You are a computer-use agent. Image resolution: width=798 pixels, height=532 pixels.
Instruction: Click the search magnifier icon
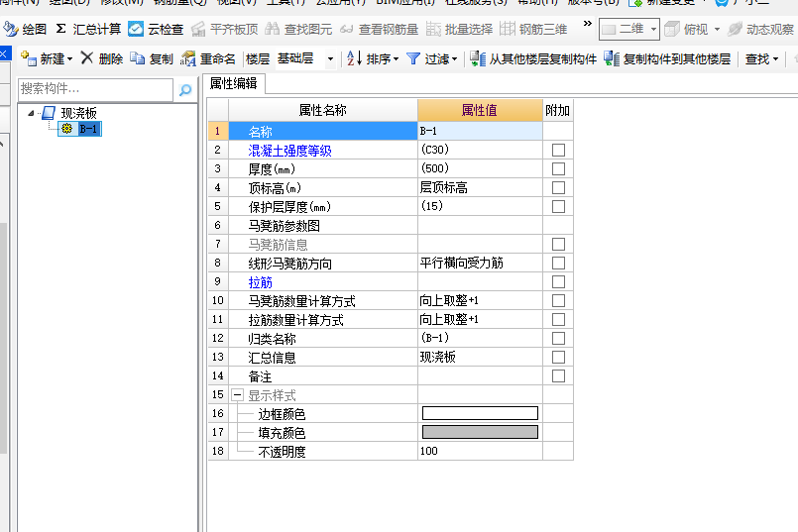185,90
